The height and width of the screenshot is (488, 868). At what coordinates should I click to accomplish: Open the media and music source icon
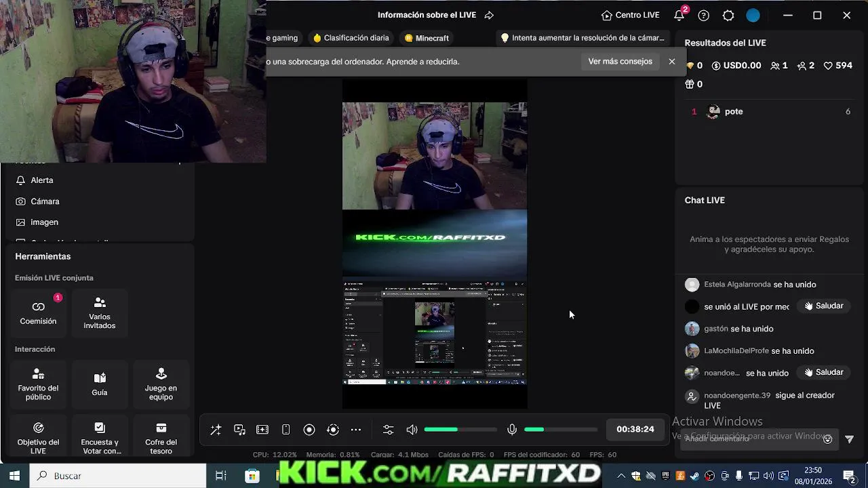pyautogui.click(x=239, y=430)
